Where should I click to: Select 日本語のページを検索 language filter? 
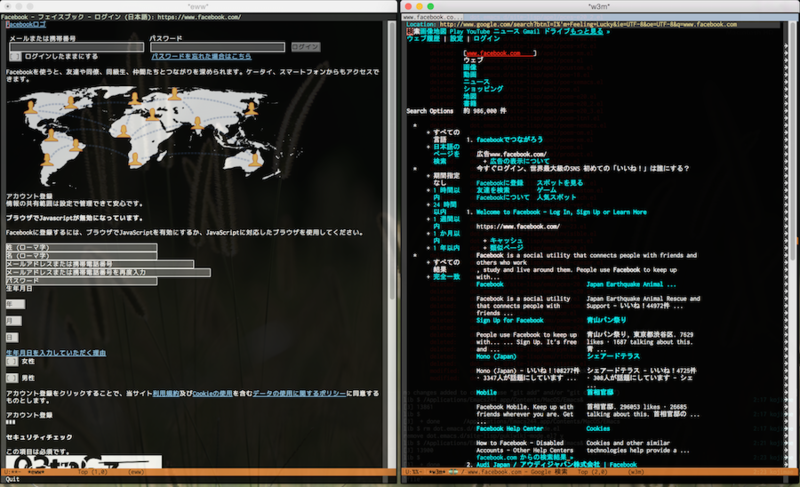[x=446, y=154]
